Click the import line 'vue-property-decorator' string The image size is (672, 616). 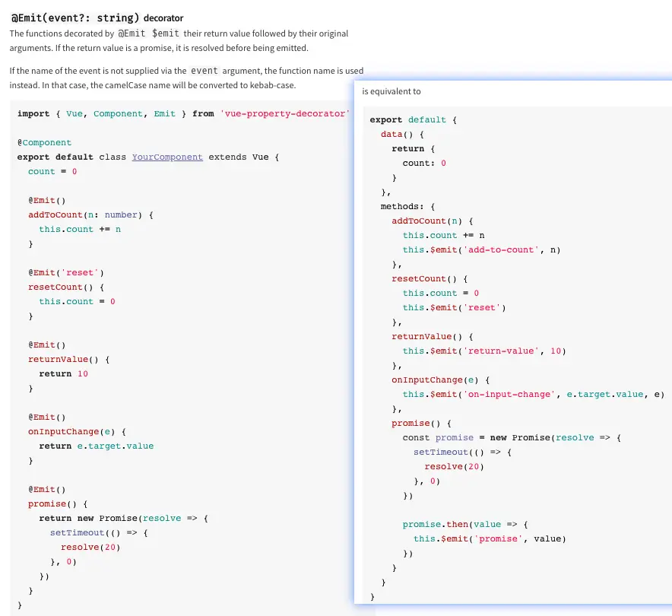[x=285, y=113]
